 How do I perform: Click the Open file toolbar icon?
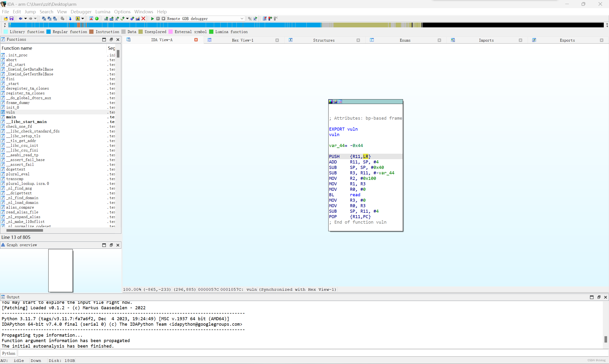pyautogui.click(x=5, y=18)
